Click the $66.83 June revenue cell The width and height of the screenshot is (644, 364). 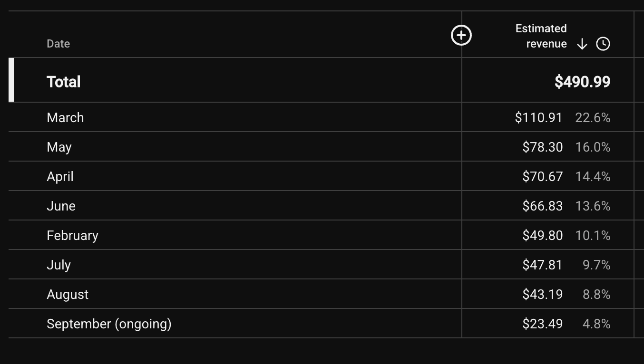pos(542,206)
